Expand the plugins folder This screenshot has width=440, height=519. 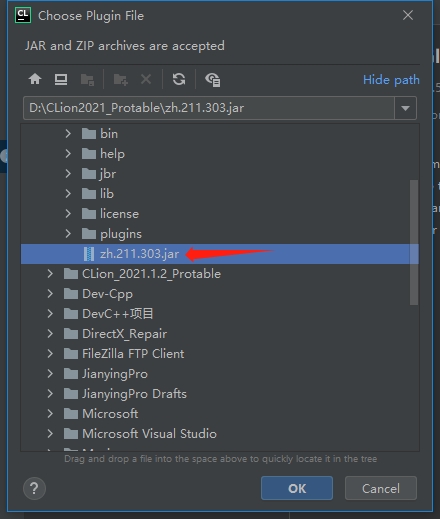click(x=68, y=234)
